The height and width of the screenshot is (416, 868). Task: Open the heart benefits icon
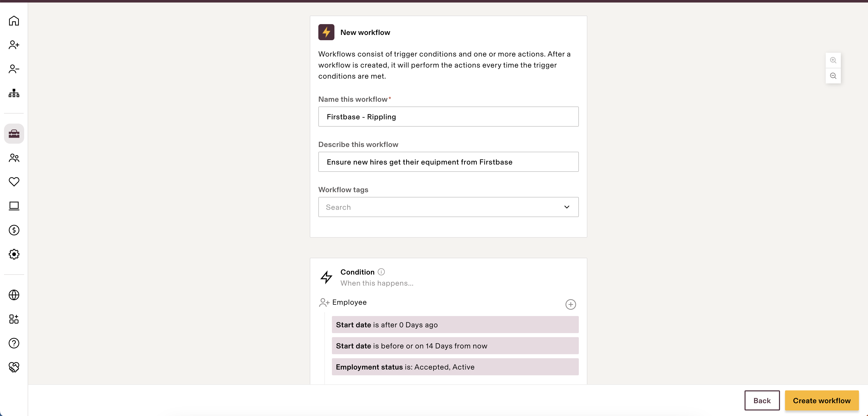14,182
